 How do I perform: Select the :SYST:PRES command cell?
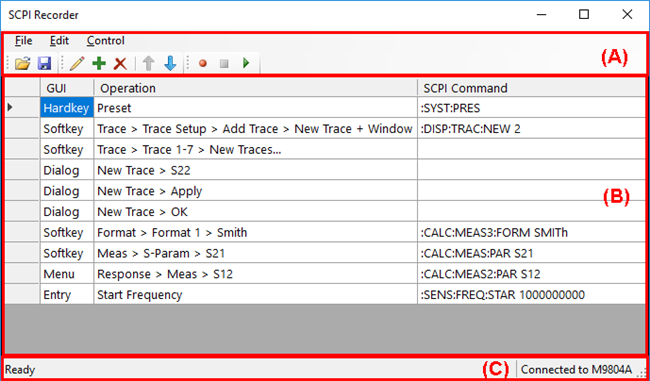(x=531, y=108)
